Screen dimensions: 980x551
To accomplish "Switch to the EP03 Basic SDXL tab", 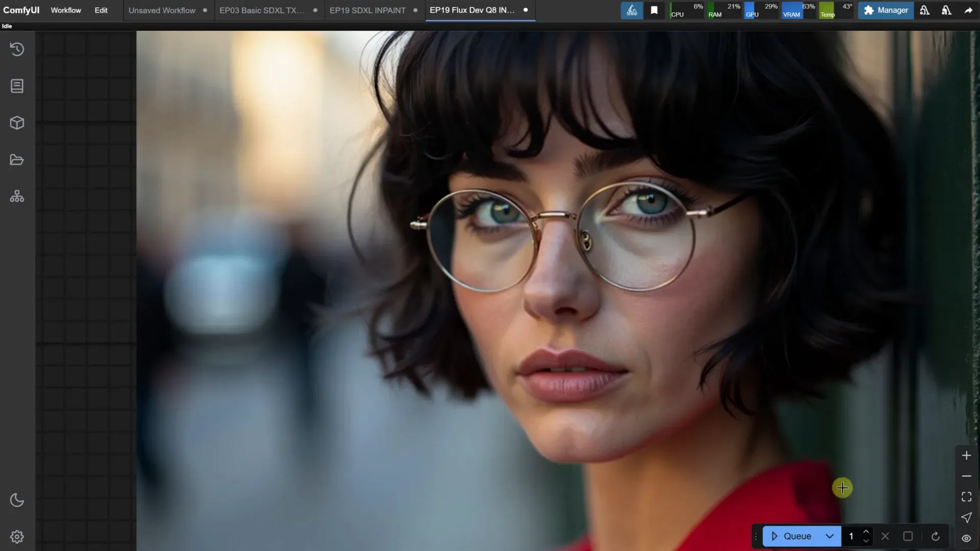I will coord(261,10).
